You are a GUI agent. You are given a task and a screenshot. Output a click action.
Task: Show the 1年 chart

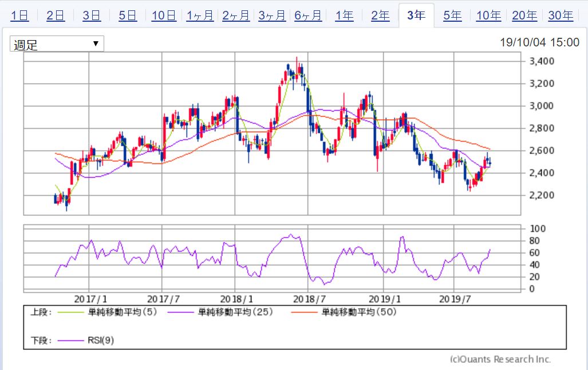(x=344, y=16)
